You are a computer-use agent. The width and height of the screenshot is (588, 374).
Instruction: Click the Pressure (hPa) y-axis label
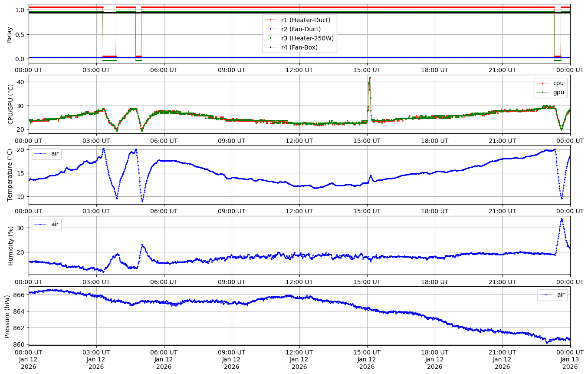tap(7, 316)
